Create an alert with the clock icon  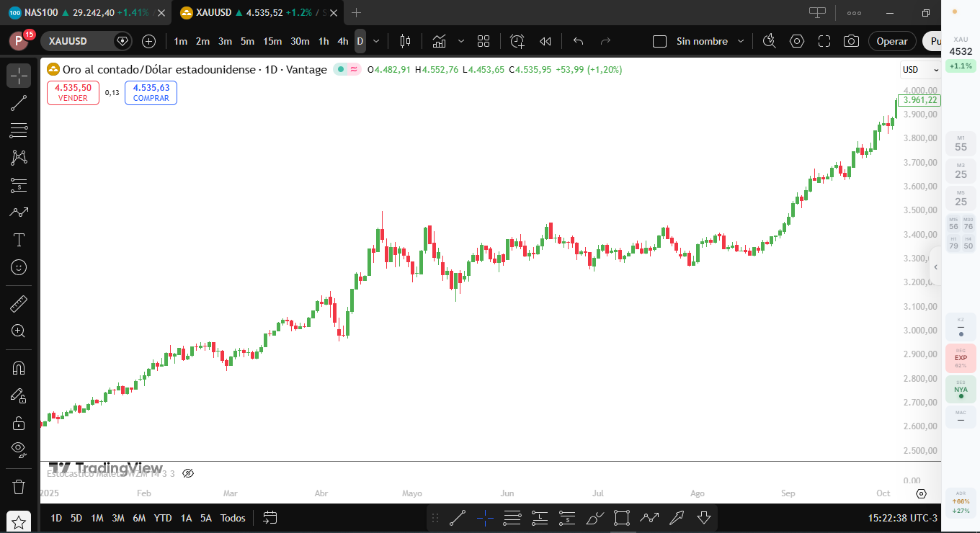(x=517, y=41)
